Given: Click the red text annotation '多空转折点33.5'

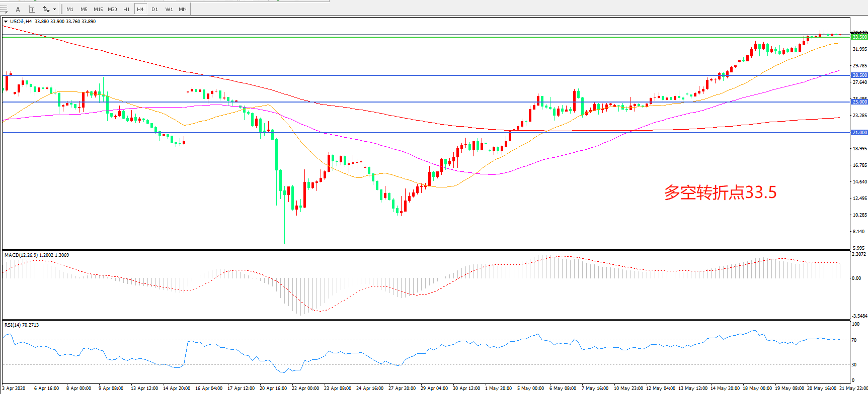Looking at the screenshot, I should 720,192.
